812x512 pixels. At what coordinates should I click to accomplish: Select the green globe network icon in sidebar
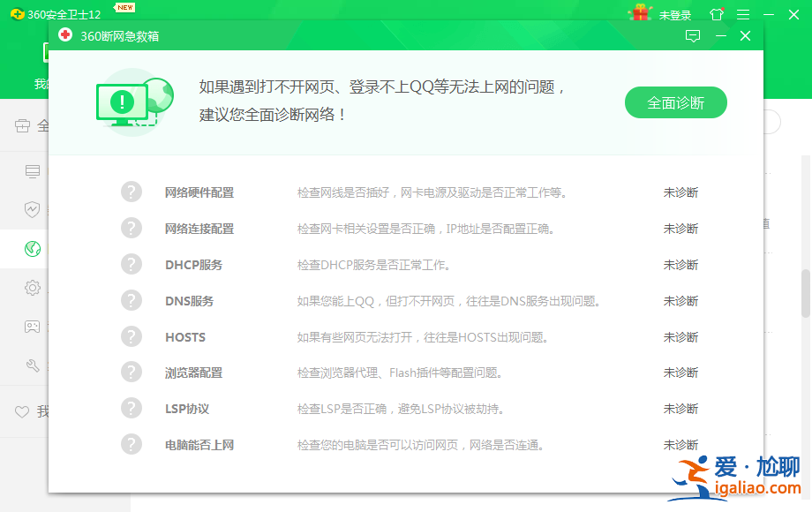point(33,248)
